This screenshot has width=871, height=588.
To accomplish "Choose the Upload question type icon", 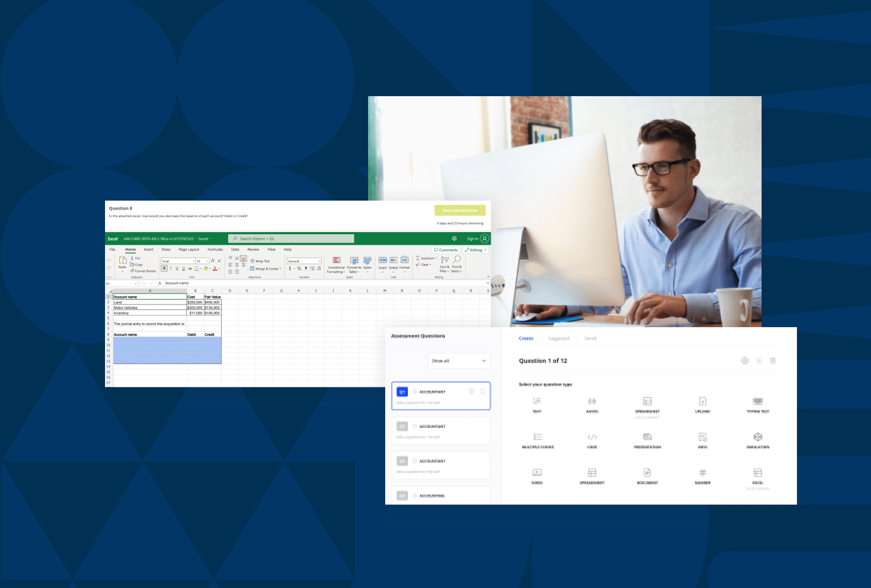I will (x=702, y=401).
